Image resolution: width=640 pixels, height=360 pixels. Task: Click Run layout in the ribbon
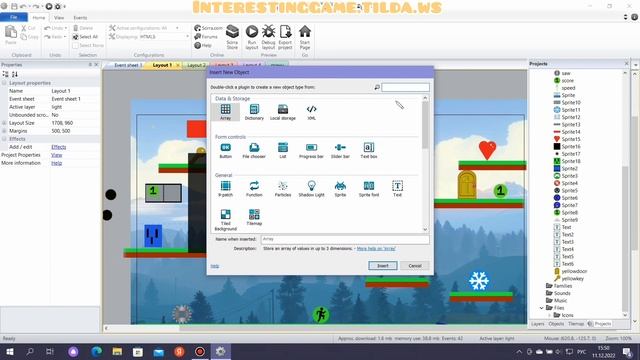tap(252, 37)
